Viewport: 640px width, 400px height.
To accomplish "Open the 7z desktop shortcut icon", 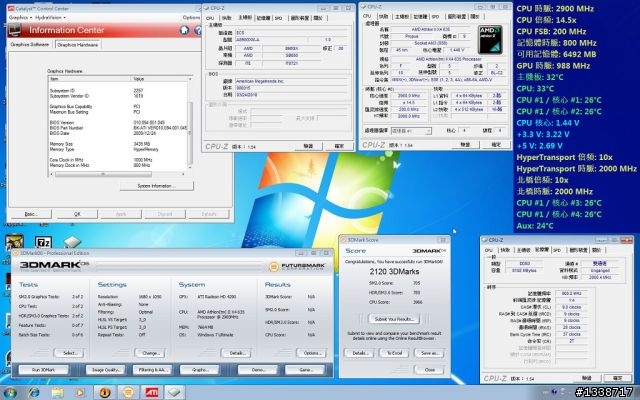I will 43,243.
